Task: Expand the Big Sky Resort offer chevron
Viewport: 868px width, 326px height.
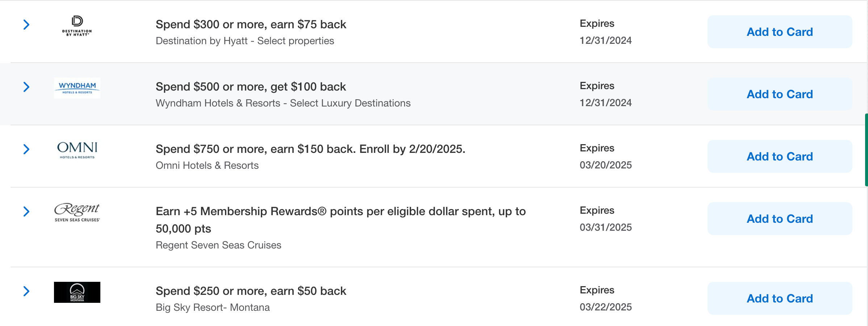Action: [26, 291]
